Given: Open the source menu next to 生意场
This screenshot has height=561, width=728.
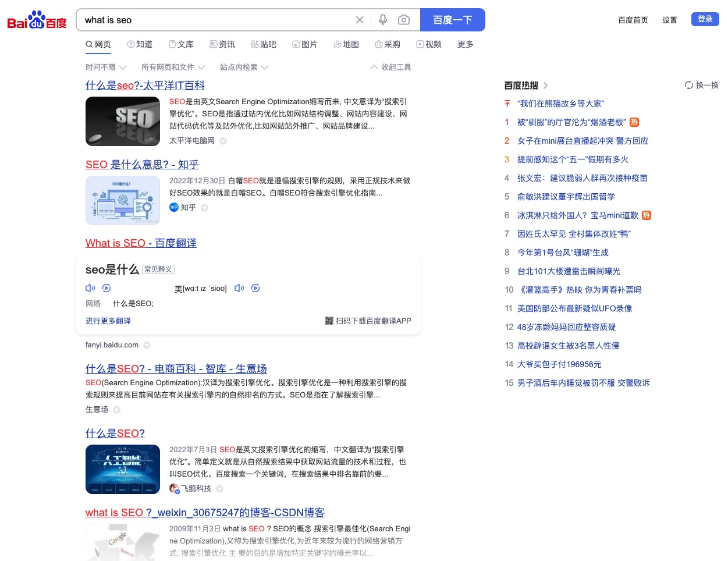Looking at the screenshot, I should [x=116, y=410].
